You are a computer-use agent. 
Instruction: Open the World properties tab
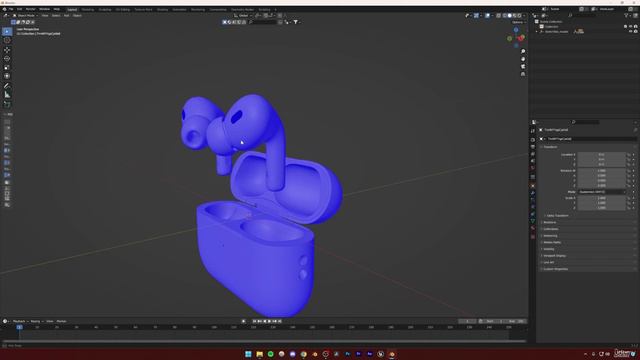click(533, 168)
